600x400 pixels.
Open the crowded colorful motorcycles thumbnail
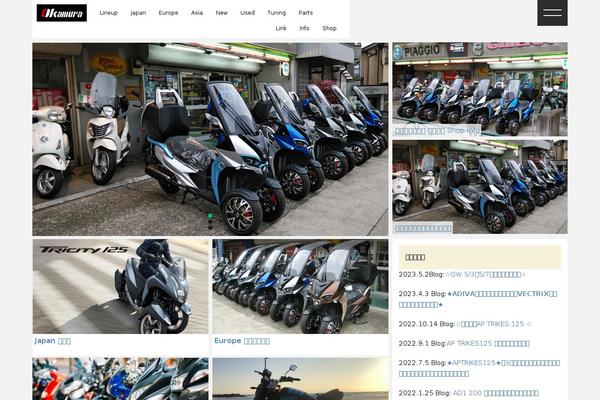pos(121,379)
